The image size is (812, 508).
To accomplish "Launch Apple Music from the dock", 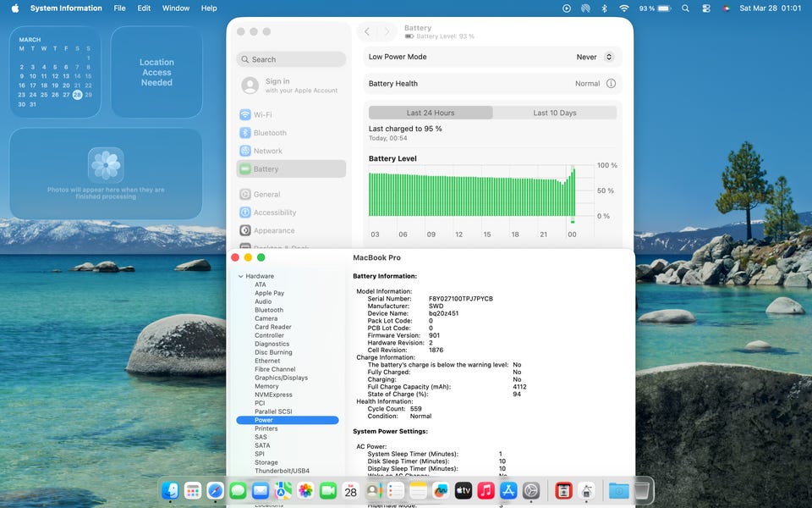I will click(486, 490).
